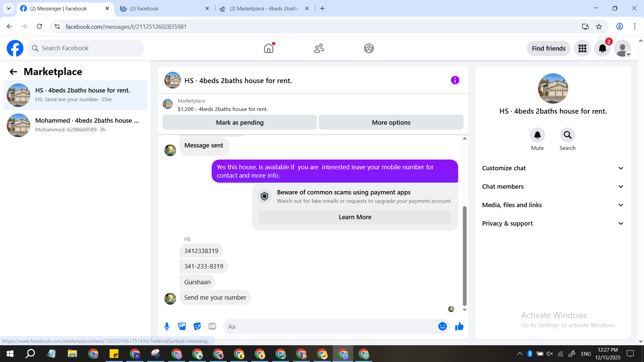Expand Media, files and links section
This screenshot has width=644, height=362.
[553, 205]
